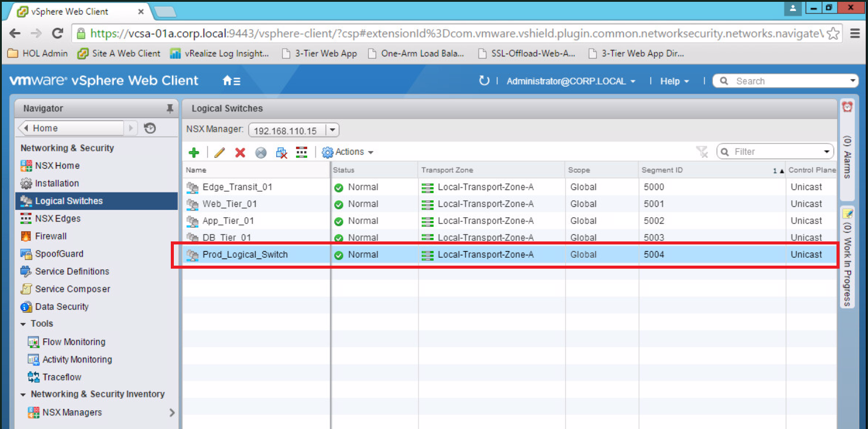Go back in the browser
Screen dimensions: 868x429
(x=15, y=33)
